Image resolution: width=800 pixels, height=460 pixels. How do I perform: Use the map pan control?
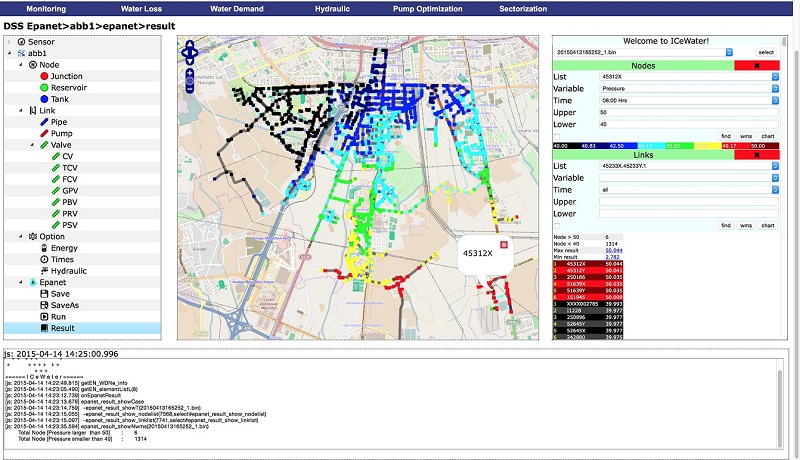(190, 52)
